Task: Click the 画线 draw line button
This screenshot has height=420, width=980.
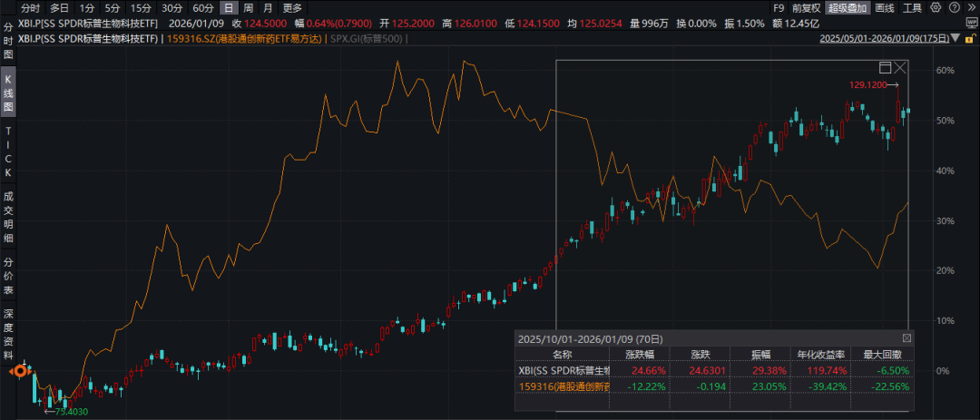Action: (x=884, y=8)
